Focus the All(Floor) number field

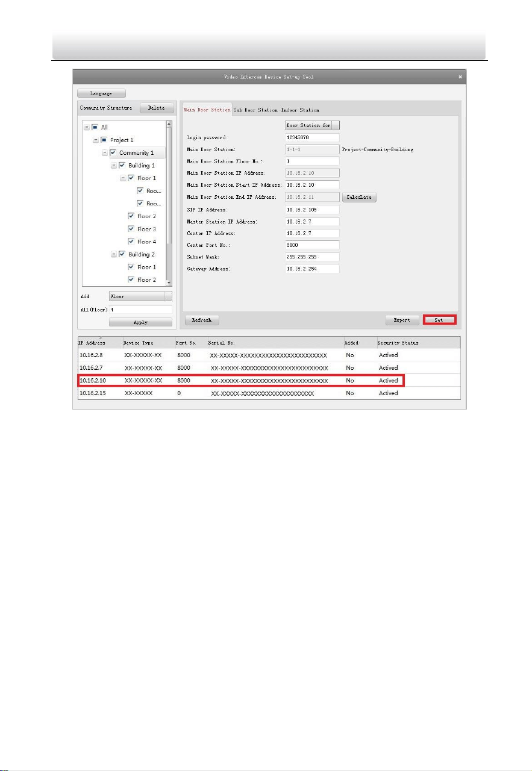(140, 309)
